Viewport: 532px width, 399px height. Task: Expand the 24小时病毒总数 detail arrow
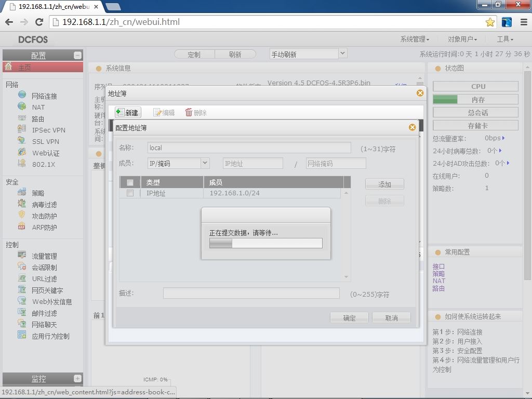[500, 150]
